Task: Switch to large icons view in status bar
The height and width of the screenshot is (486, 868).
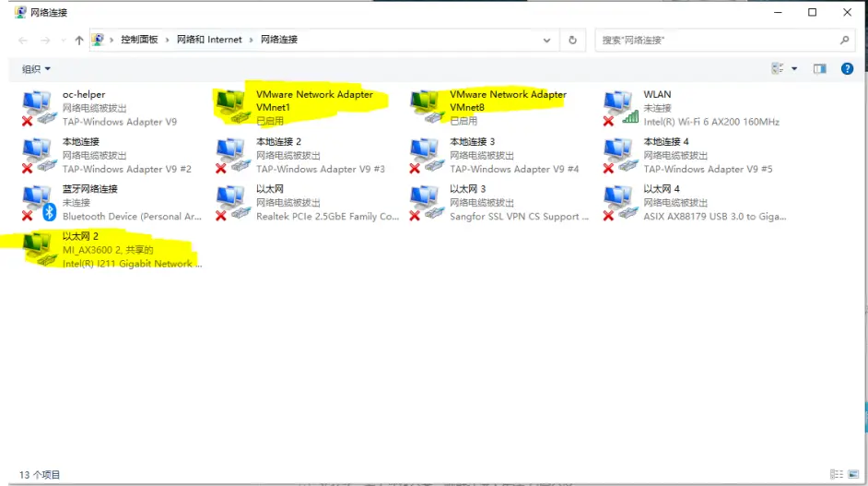Action: [x=852, y=475]
